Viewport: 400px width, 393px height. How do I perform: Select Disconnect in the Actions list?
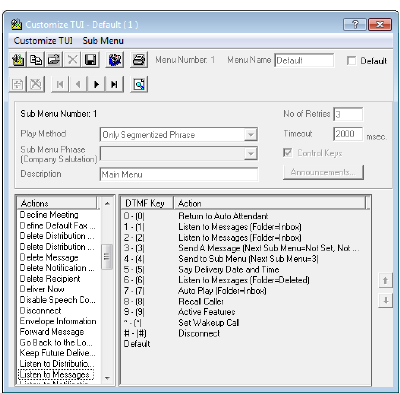(x=40, y=310)
